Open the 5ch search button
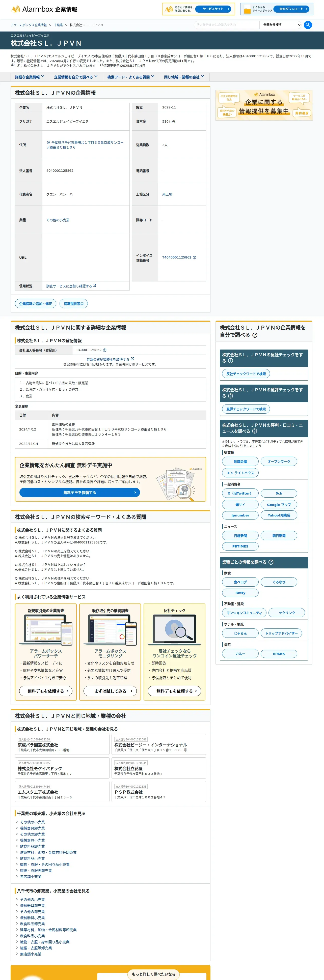 [279, 494]
